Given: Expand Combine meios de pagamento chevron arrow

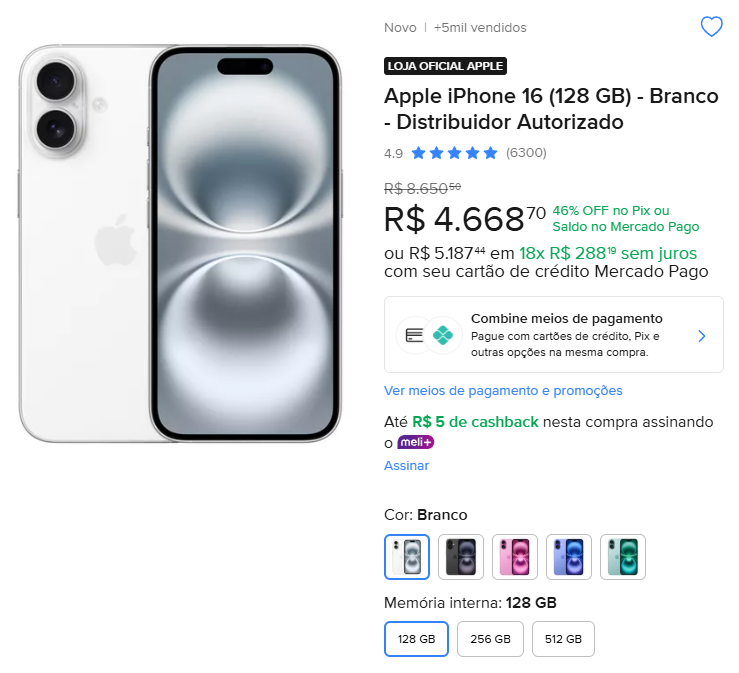Looking at the screenshot, I should click(x=702, y=336).
